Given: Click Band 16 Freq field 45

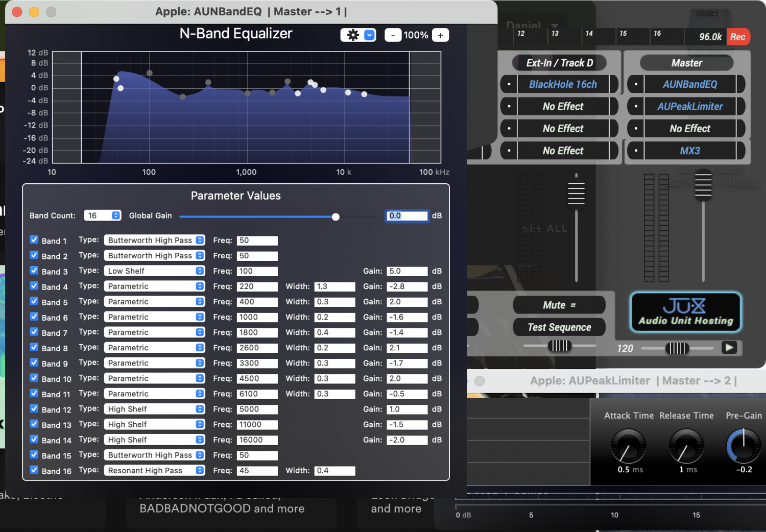Looking at the screenshot, I should (x=257, y=471).
